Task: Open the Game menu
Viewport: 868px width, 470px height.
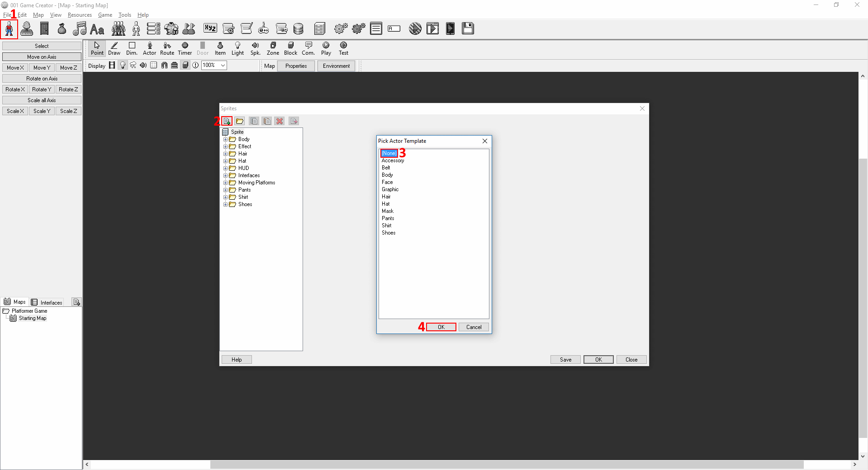Action: pos(105,15)
